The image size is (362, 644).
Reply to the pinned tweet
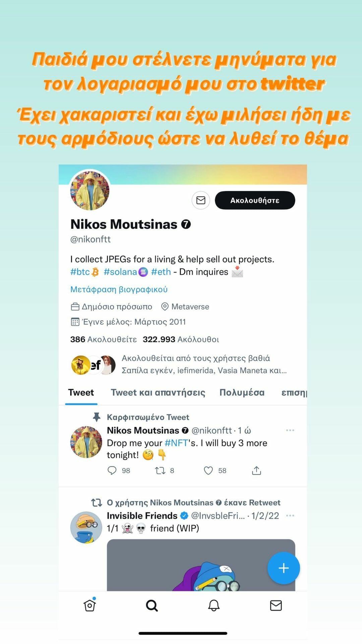click(x=112, y=470)
